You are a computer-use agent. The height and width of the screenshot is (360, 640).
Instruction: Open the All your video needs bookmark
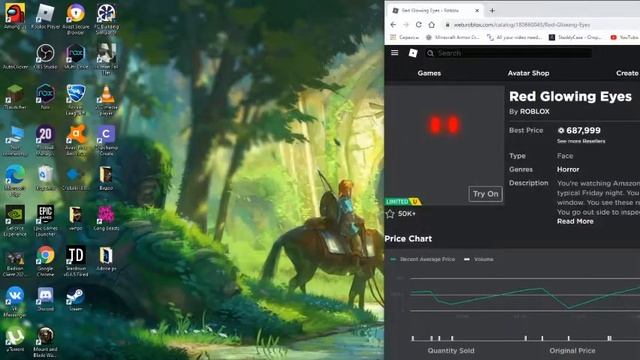[x=515, y=37]
